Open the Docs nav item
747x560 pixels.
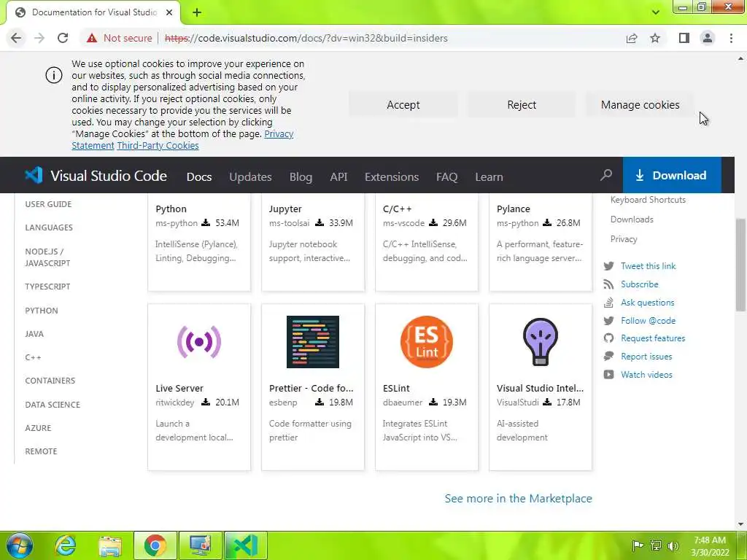[199, 176]
